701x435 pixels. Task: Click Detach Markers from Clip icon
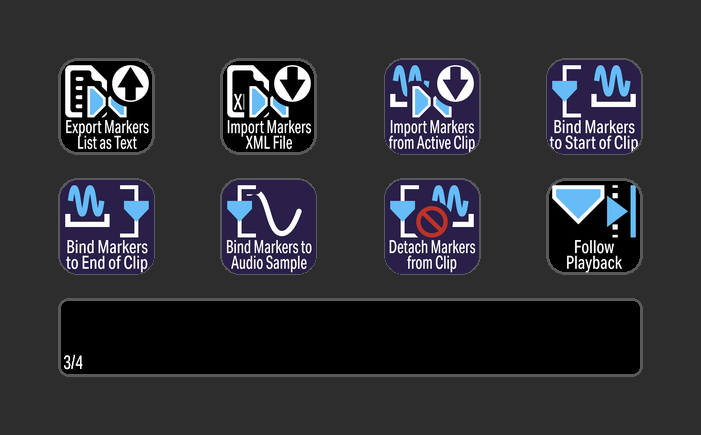tap(432, 227)
